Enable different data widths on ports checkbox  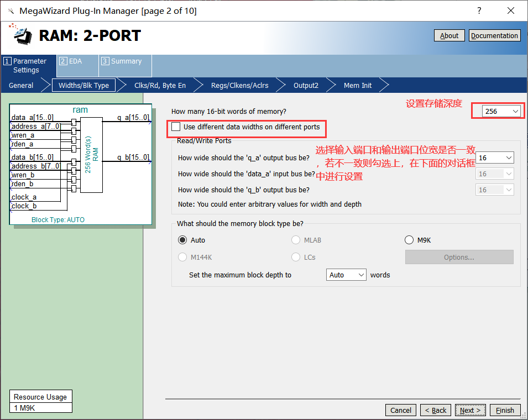pyautogui.click(x=176, y=127)
